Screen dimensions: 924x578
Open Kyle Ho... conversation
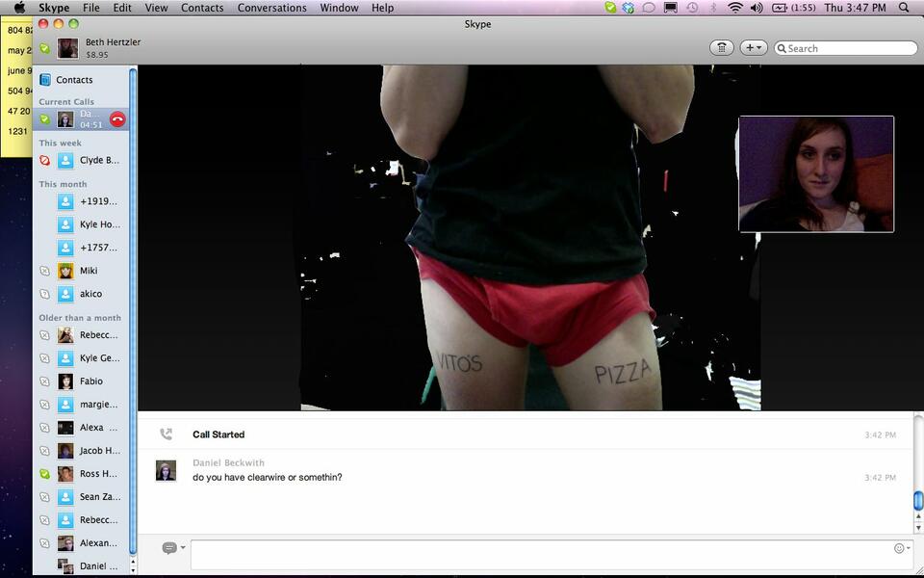tap(81, 224)
